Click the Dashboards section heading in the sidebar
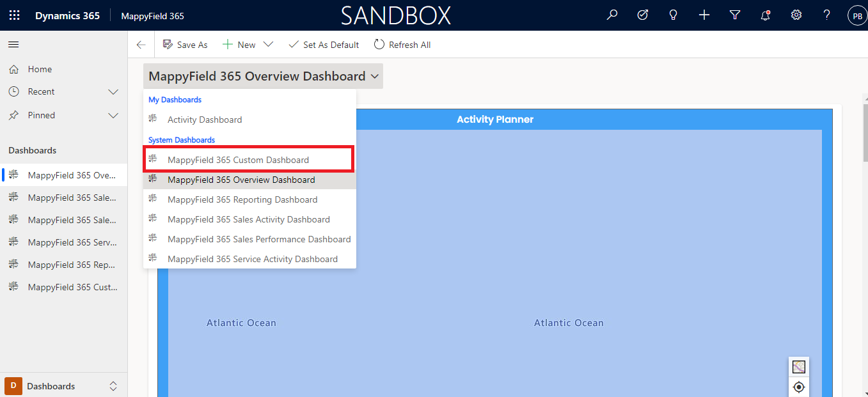 click(x=33, y=150)
